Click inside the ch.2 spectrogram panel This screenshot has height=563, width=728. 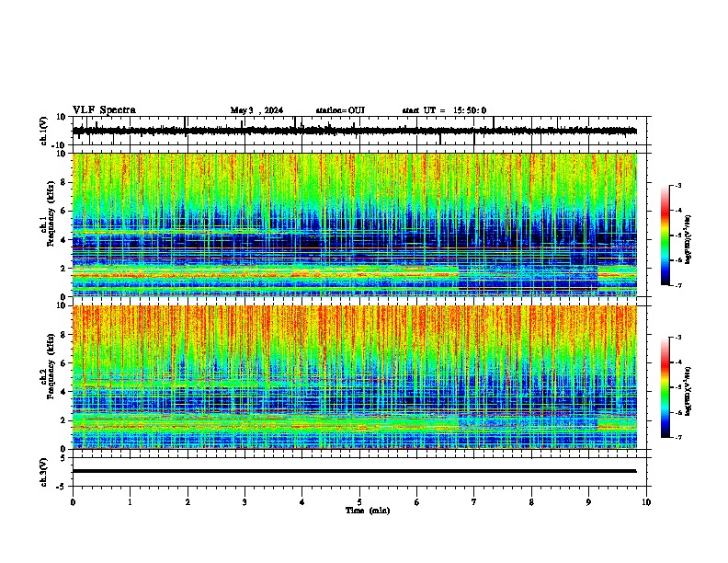pyautogui.click(x=355, y=377)
